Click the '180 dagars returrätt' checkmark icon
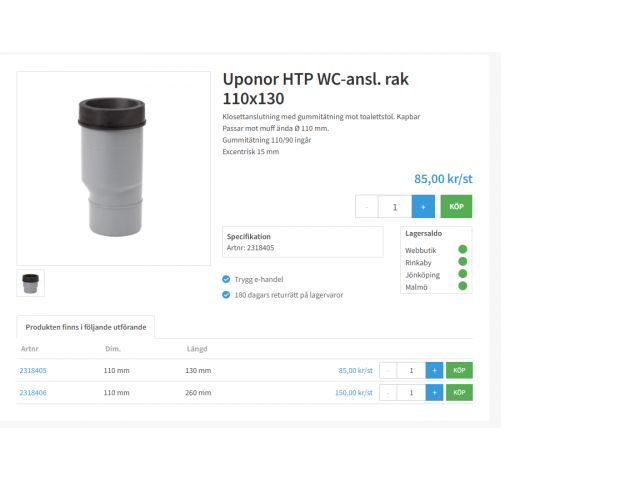The width and height of the screenshot is (640, 480). click(226, 295)
